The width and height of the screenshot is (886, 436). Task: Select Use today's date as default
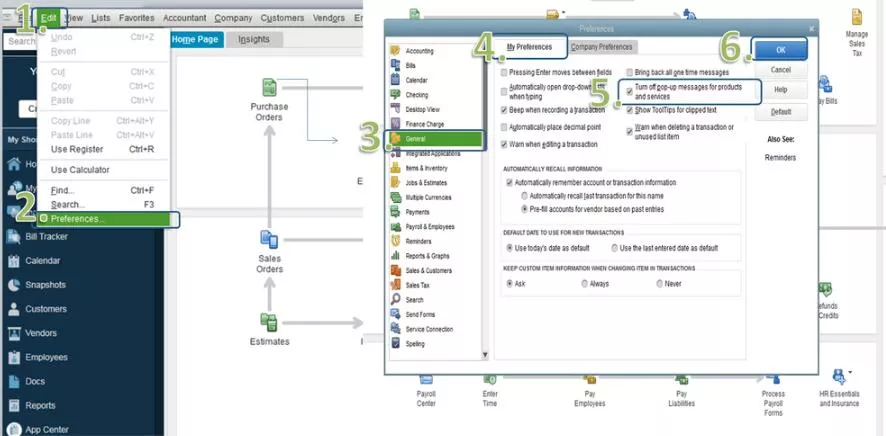pyautogui.click(x=510, y=248)
